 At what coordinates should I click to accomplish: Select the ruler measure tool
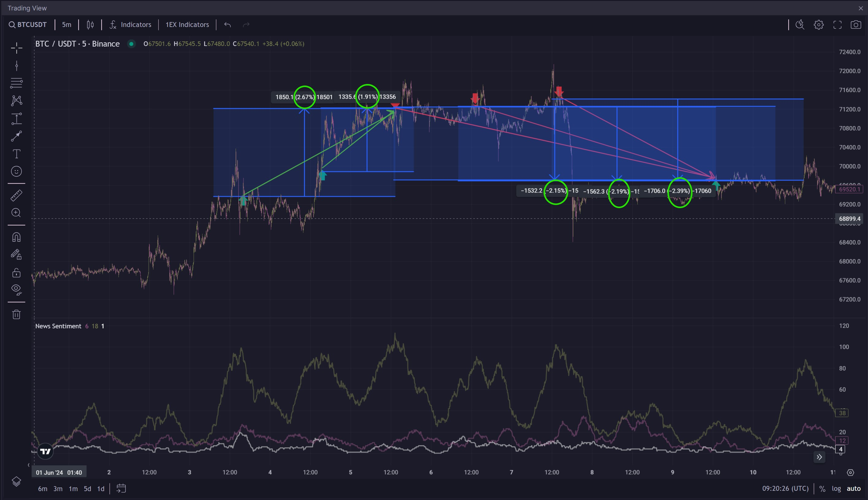[17, 195]
